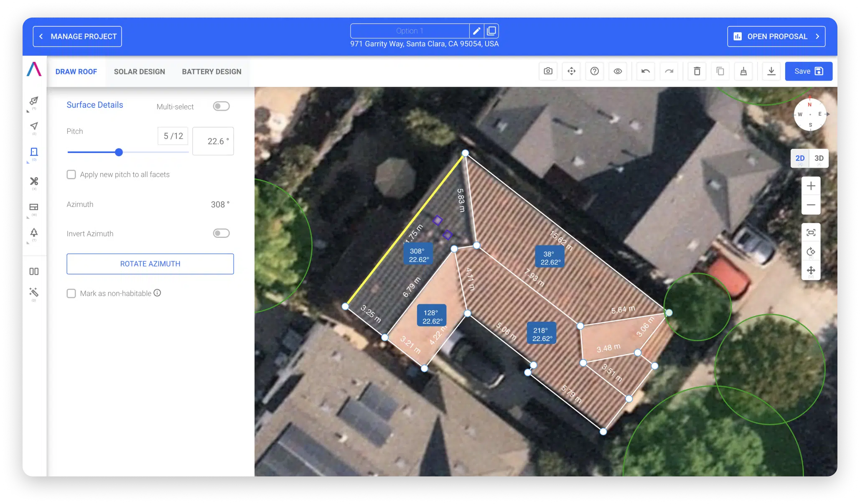Switch to the Battery Design tab
Viewport: 860px width, 504px height.
tap(211, 71)
